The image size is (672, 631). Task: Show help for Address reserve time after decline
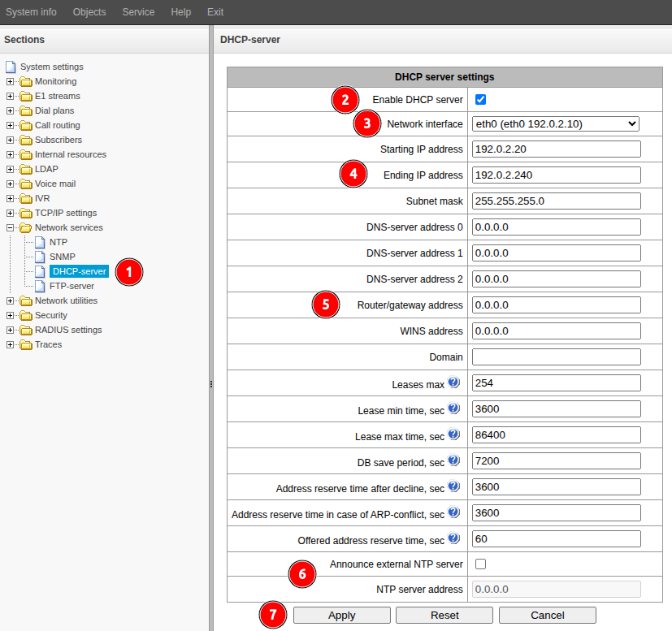[x=453, y=486]
